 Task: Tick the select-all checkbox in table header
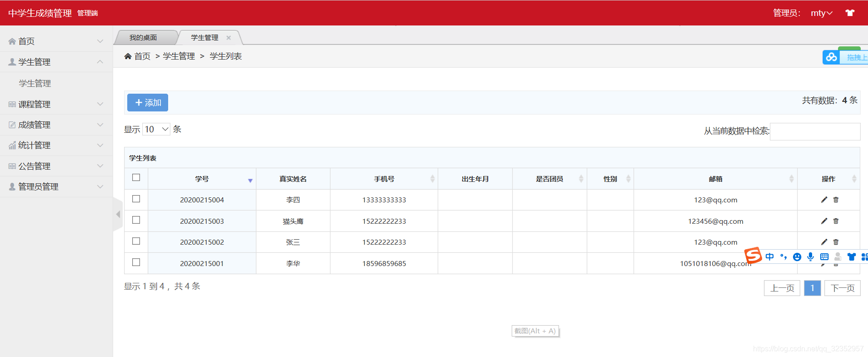pyautogui.click(x=136, y=177)
